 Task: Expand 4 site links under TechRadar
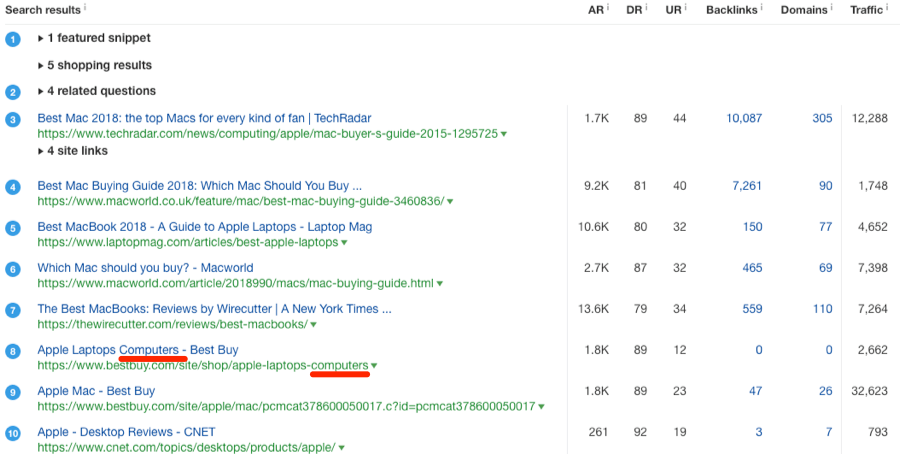(x=73, y=151)
